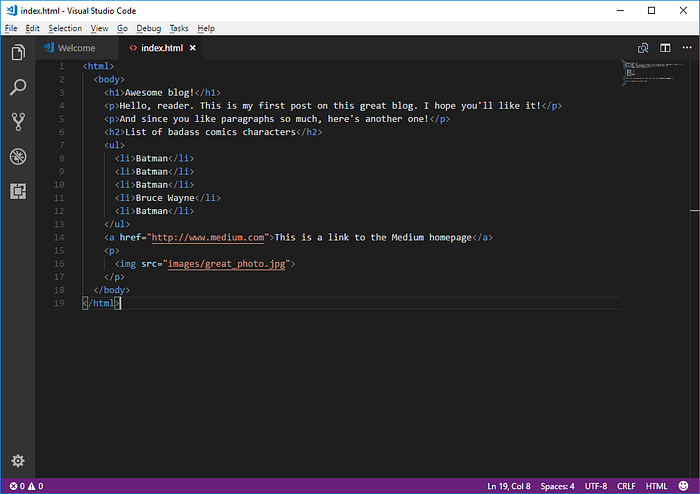The width and height of the screenshot is (700, 494).
Task: Change language mode from HTML
Action: [656, 486]
